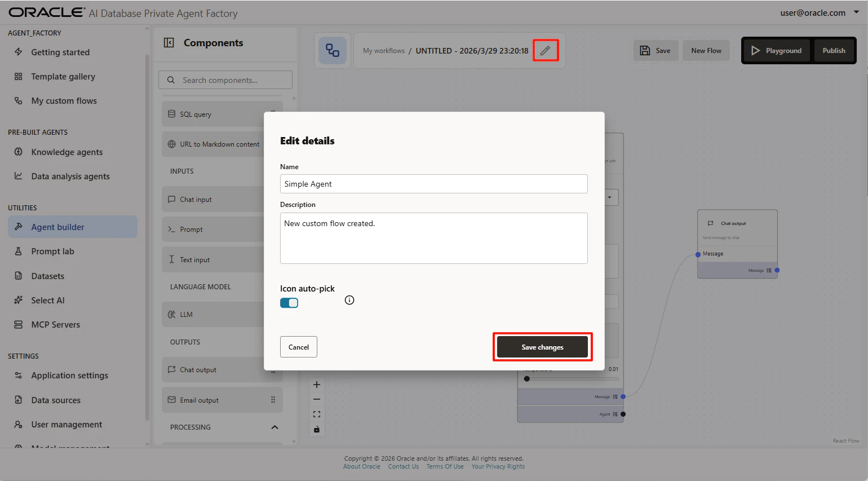The image size is (868, 481).
Task: Toggle the Icon auto-pick switch
Action: tap(289, 303)
